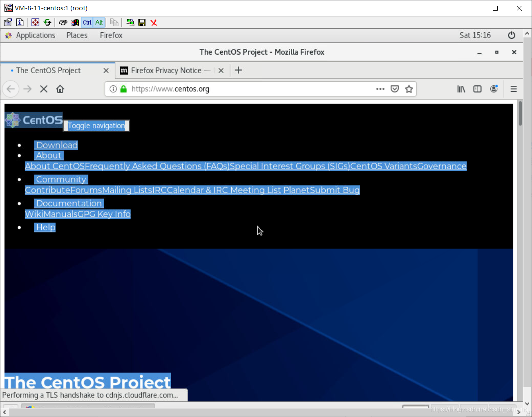
Task: Expand the Documentation nav item
Action: [x=69, y=203]
